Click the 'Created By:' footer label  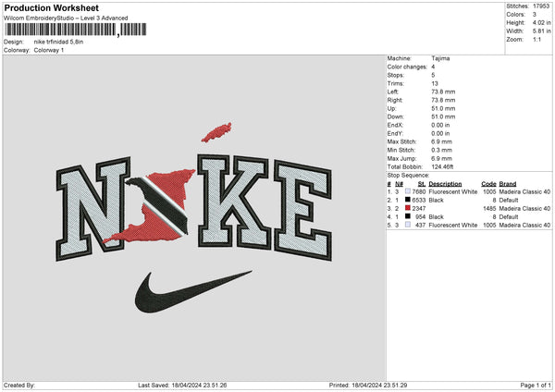coord(19,385)
